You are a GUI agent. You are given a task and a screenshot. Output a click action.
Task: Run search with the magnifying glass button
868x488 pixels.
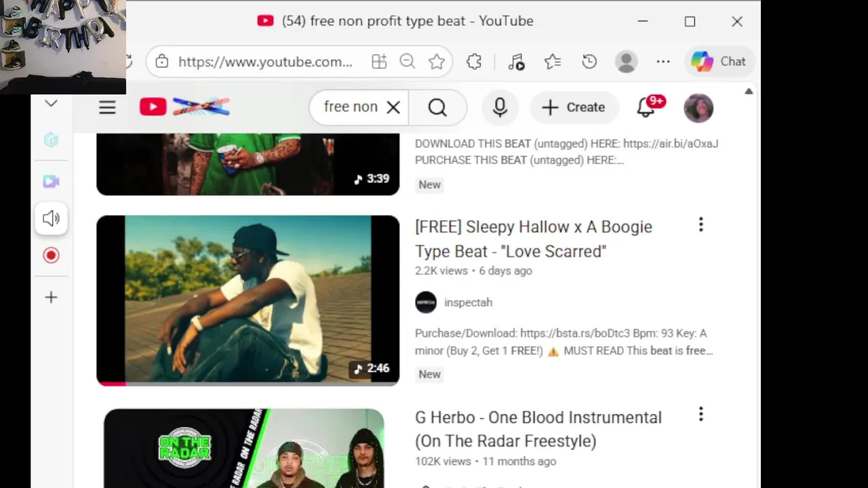pos(437,107)
